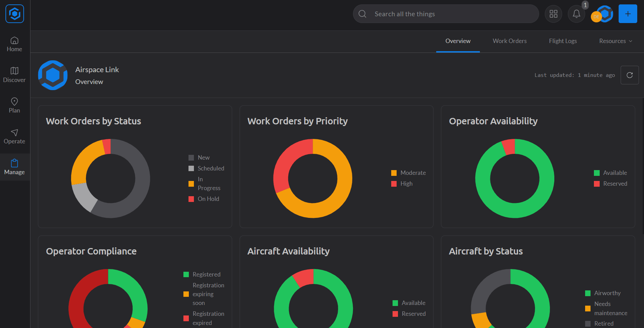Toggle On Hold legend entry
Screen dimensions: 644x328
[204, 199]
